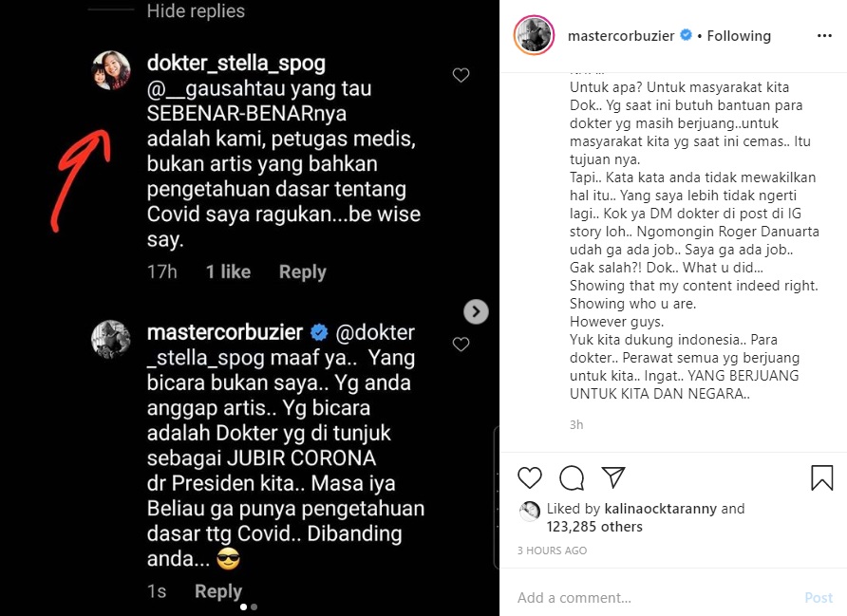Image resolution: width=847 pixels, height=616 pixels.
Task: Open mastercorbuzier's profile picture
Action: point(533,35)
